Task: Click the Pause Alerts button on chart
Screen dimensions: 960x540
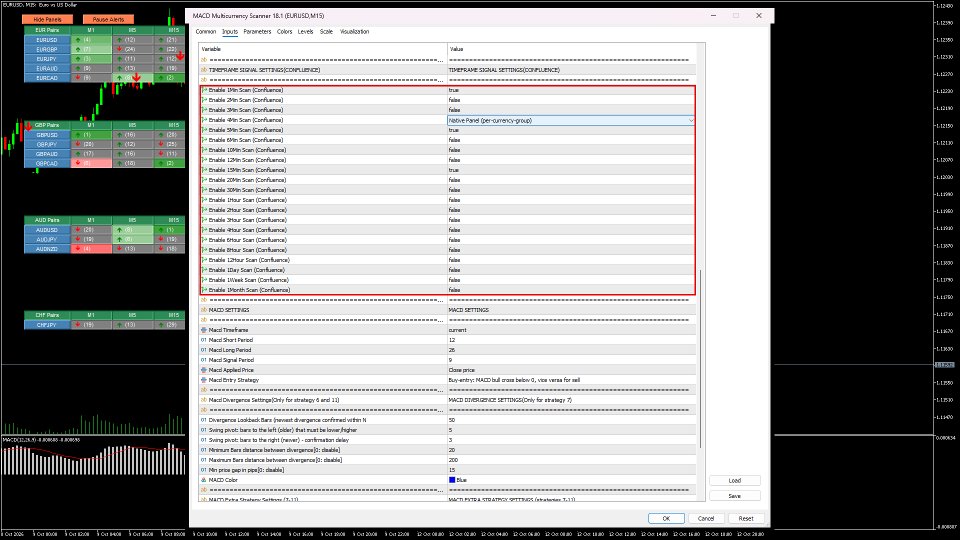Action: click(x=108, y=20)
